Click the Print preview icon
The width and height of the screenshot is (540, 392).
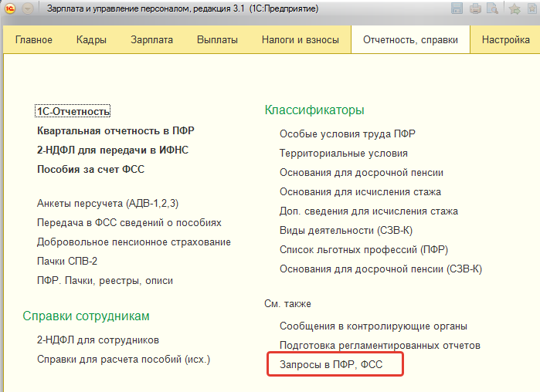pos(492,8)
